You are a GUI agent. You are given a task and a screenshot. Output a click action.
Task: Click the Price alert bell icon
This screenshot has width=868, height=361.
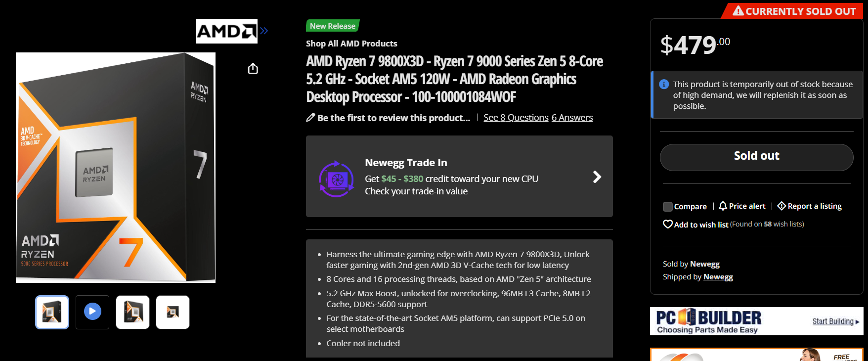point(723,206)
